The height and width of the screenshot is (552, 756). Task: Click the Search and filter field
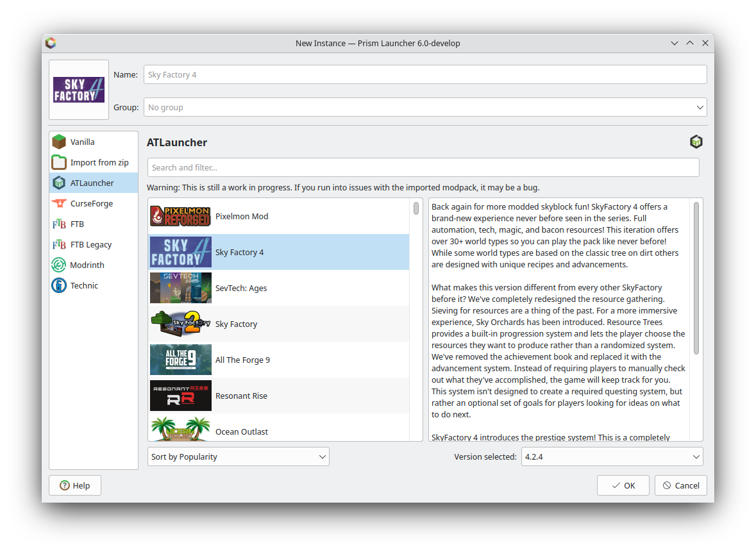(x=423, y=167)
